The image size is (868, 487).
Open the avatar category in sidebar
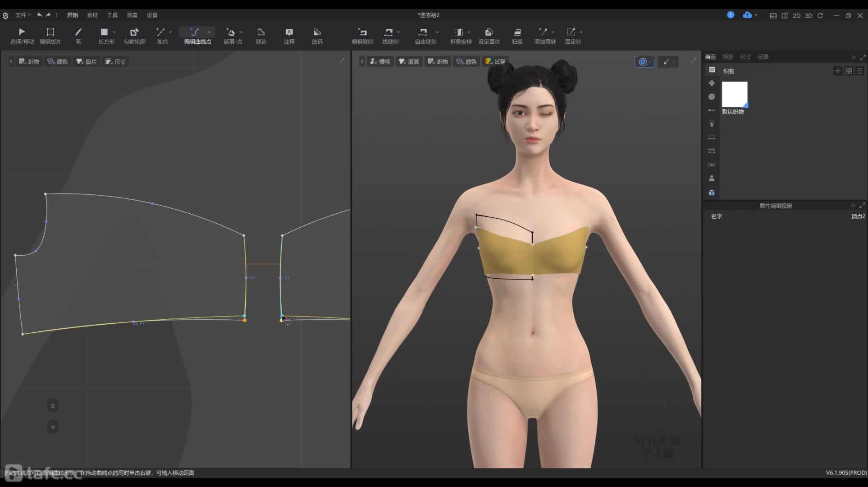(712, 178)
